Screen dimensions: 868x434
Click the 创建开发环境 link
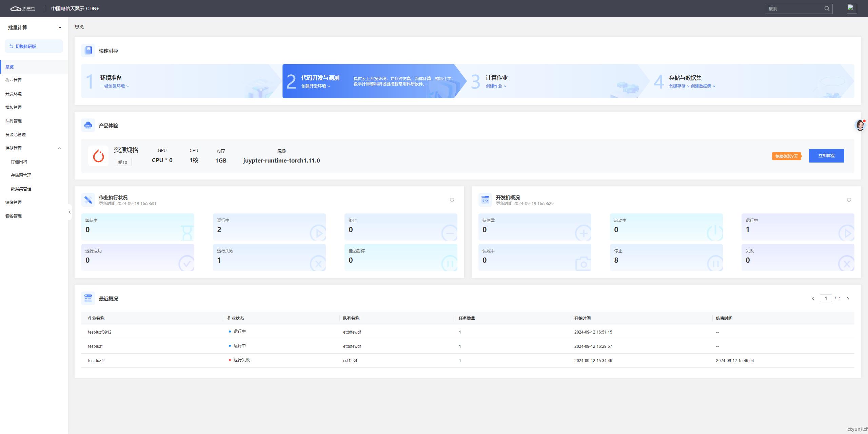point(315,86)
